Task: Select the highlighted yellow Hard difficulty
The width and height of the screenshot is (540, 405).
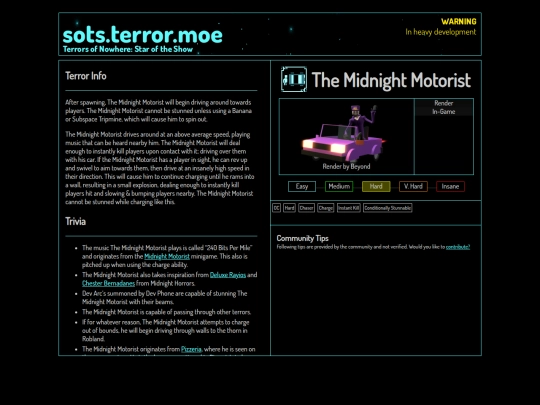Action: [376, 186]
